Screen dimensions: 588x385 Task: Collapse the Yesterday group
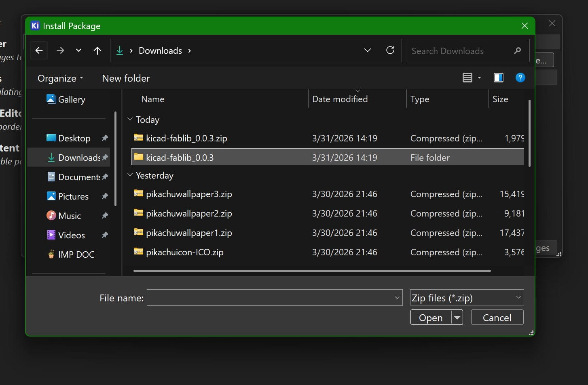[130, 175]
